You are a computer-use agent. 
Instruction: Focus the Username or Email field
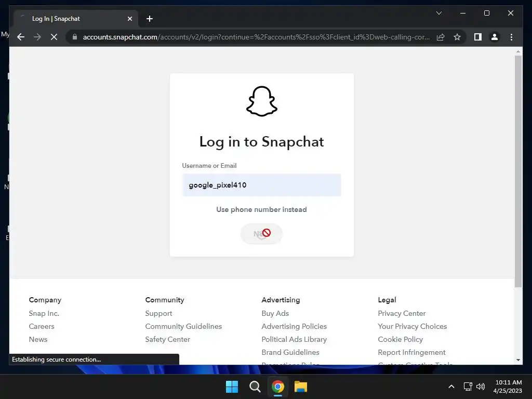(x=262, y=185)
